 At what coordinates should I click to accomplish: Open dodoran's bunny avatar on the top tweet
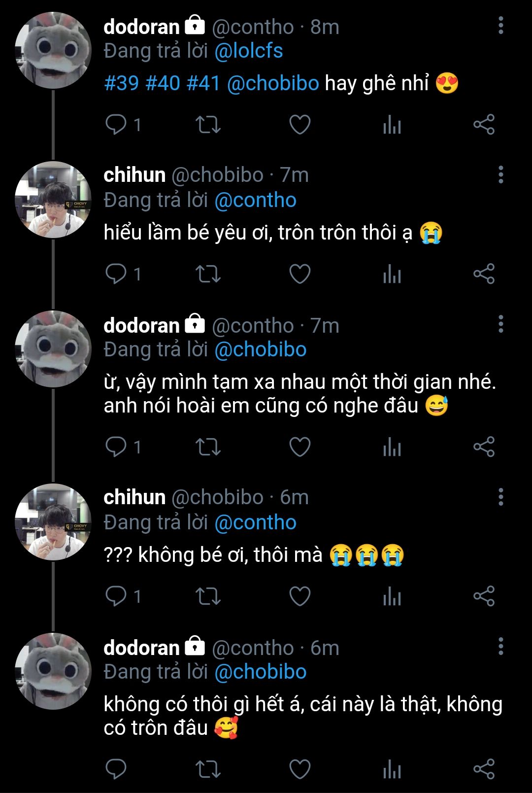pyautogui.click(x=53, y=51)
